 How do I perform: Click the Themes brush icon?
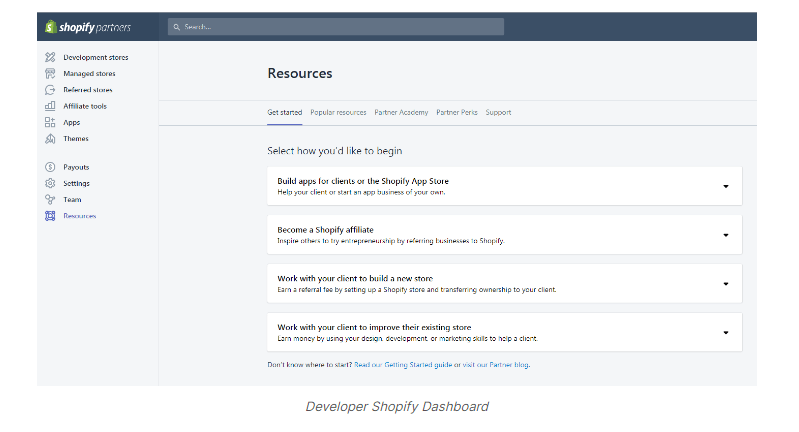pos(50,139)
